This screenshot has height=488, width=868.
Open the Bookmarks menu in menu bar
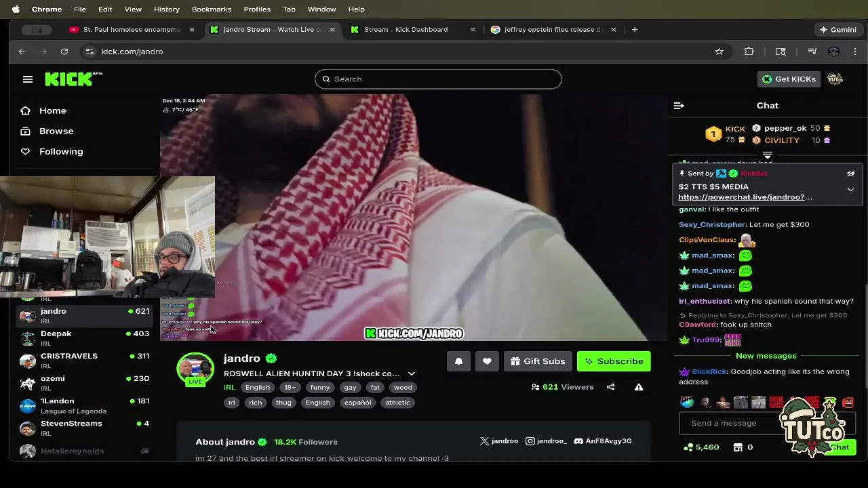[212, 9]
